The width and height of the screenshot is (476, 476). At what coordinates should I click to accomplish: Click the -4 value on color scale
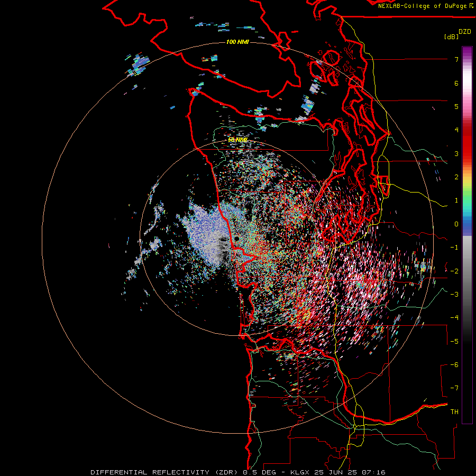454,318
